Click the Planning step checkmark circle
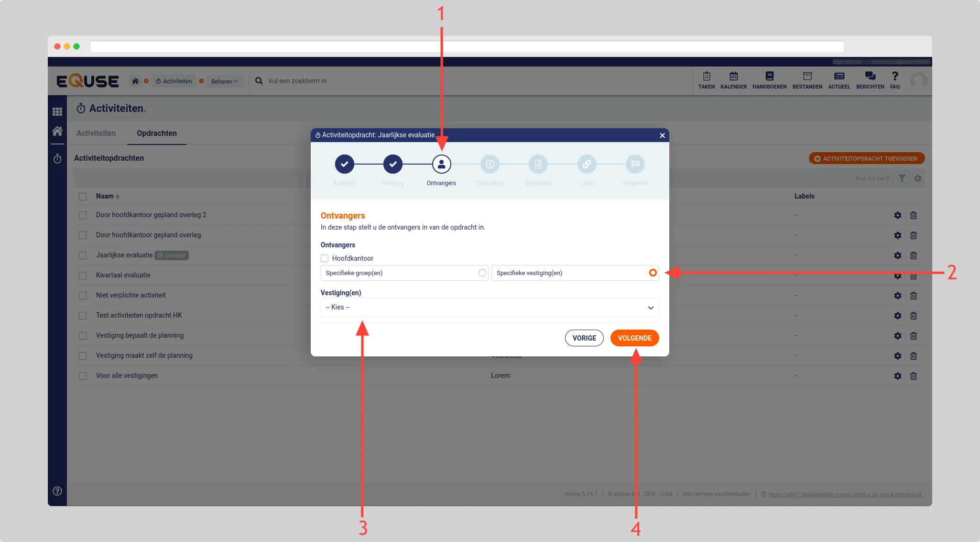 tap(392, 164)
